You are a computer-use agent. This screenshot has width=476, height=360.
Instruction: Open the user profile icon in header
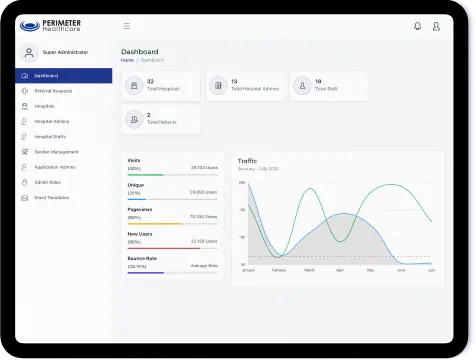click(x=436, y=26)
